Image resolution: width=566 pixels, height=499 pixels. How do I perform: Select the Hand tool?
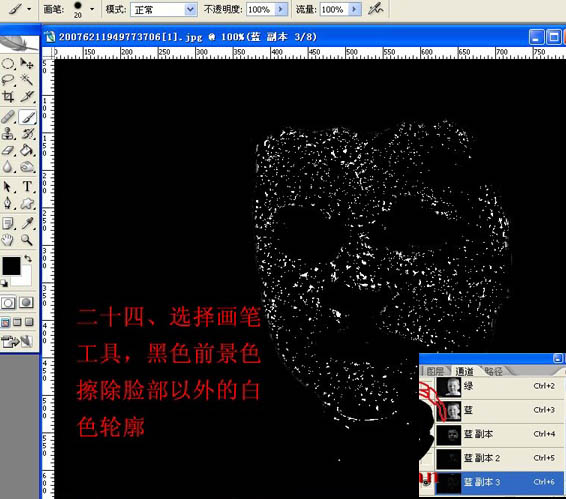click(8, 239)
